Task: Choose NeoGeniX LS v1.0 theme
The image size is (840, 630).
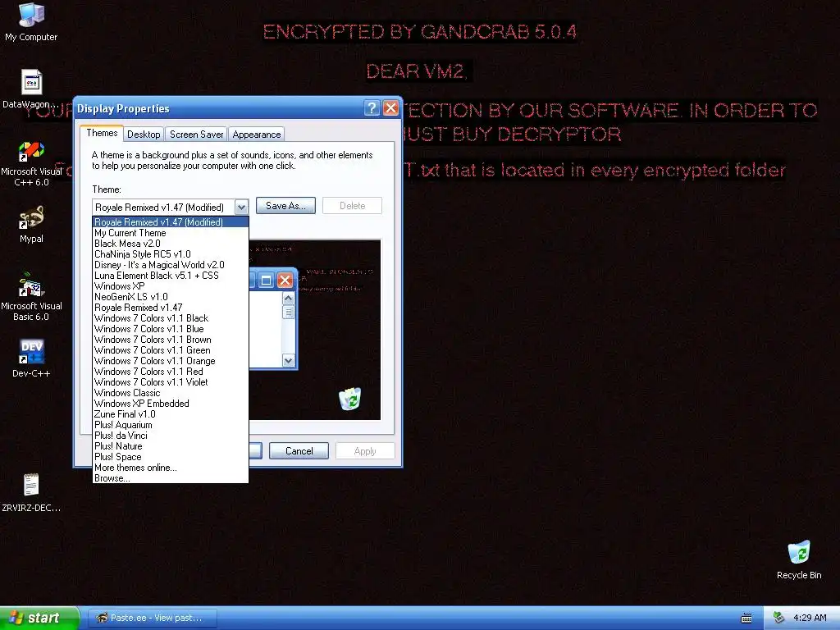Action: (x=171, y=297)
